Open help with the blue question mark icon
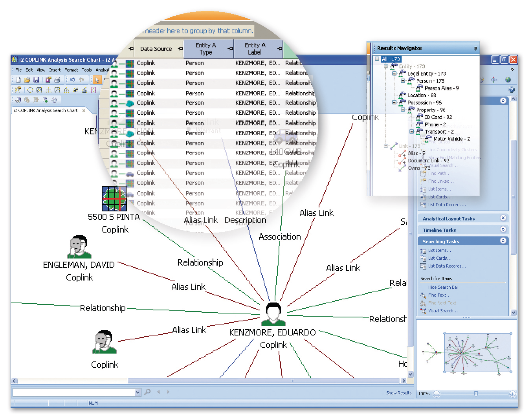The height and width of the screenshot is (418, 532). pyautogui.click(x=512, y=90)
